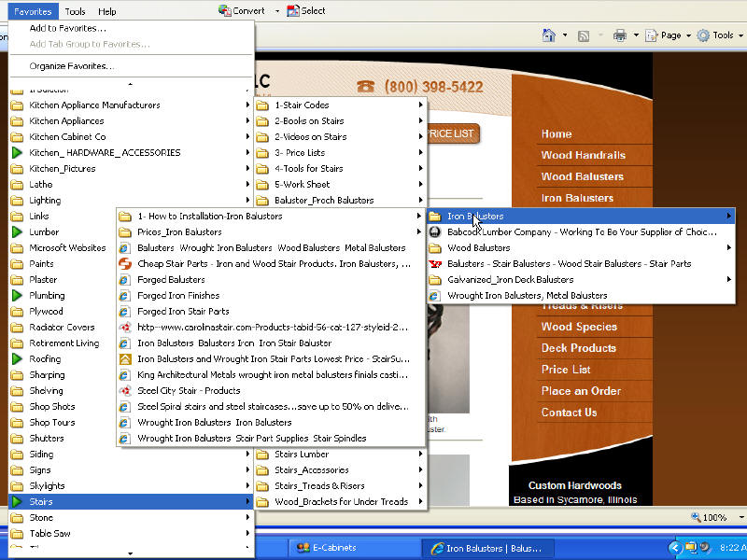Open the King Architectural Metals favorite

pyautogui.click(x=273, y=375)
